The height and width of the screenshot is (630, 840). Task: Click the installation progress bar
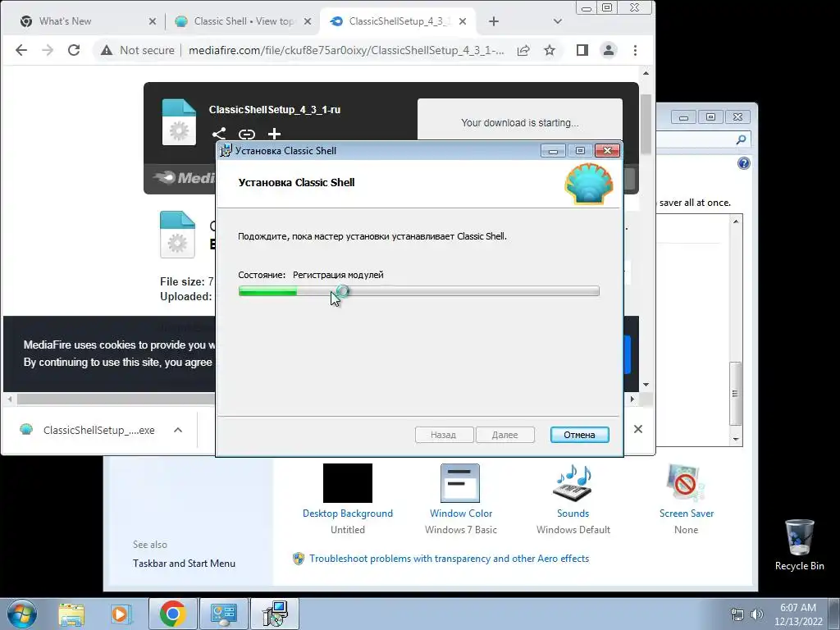(x=419, y=291)
